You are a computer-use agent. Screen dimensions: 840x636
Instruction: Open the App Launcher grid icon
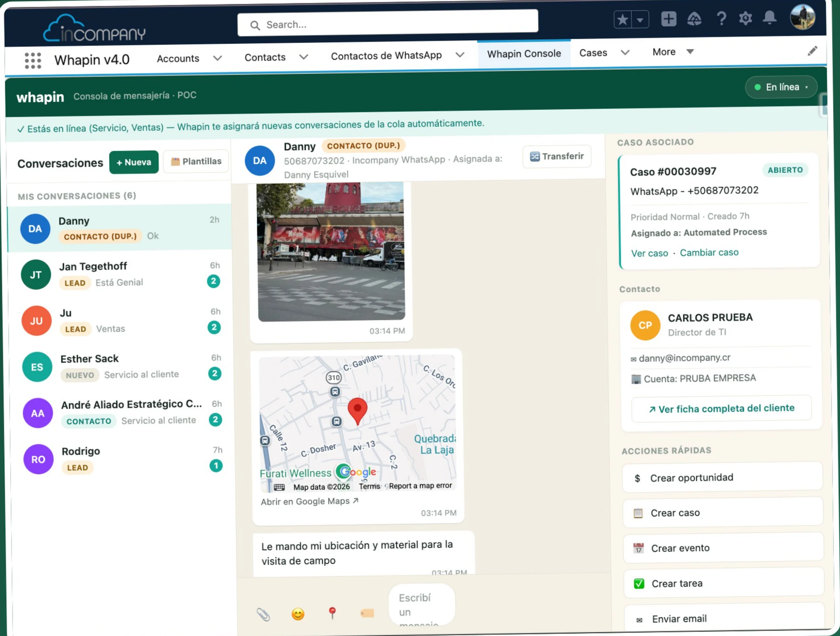pos(33,60)
